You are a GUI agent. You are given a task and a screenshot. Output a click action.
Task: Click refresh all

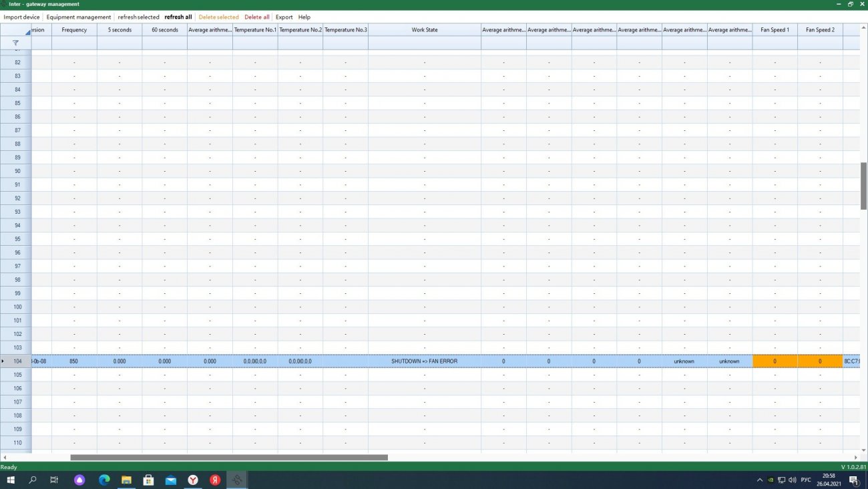click(178, 17)
